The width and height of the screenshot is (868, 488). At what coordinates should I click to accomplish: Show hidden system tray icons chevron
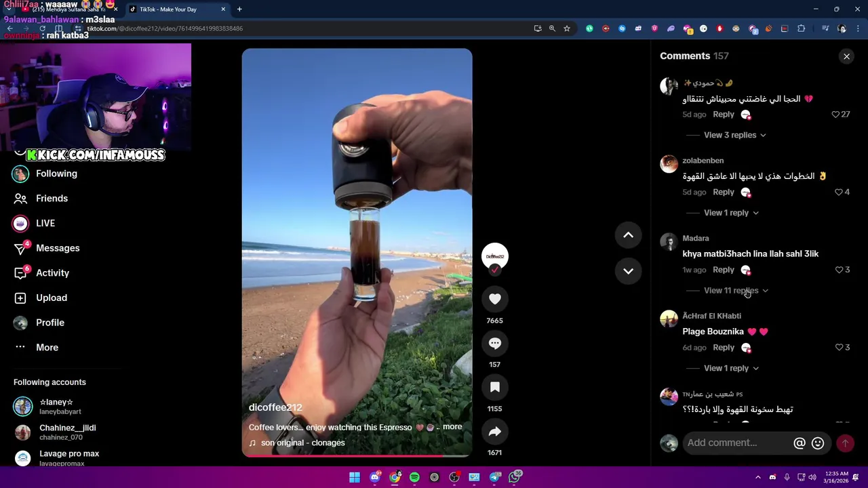coord(757,477)
